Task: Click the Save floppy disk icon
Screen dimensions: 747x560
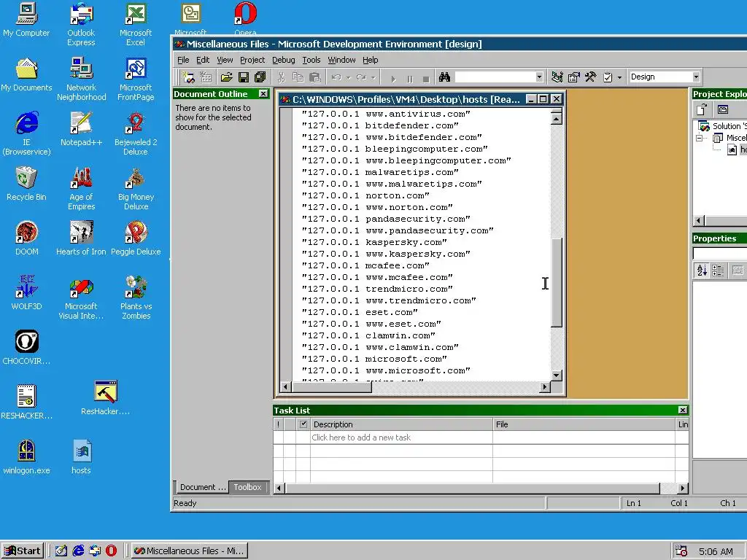Action: pos(244,77)
